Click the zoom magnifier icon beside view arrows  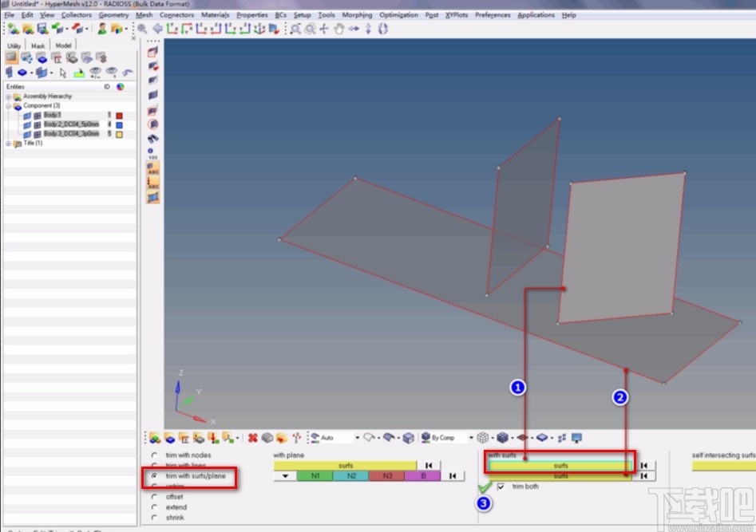pos(142,29)
